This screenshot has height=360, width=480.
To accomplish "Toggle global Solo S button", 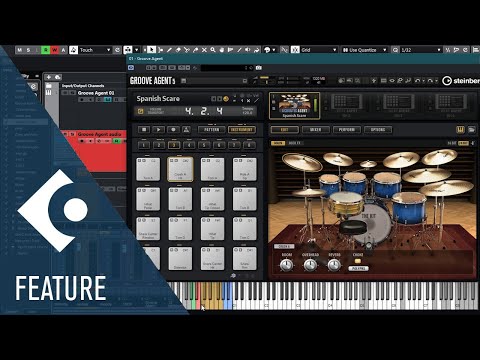I will pyautogui.click(x=28, y=50).
